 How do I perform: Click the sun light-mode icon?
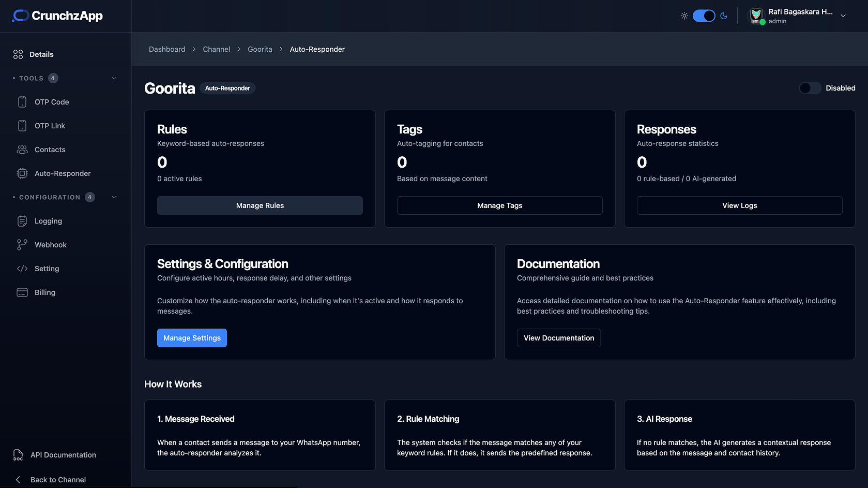coord(684,16)
